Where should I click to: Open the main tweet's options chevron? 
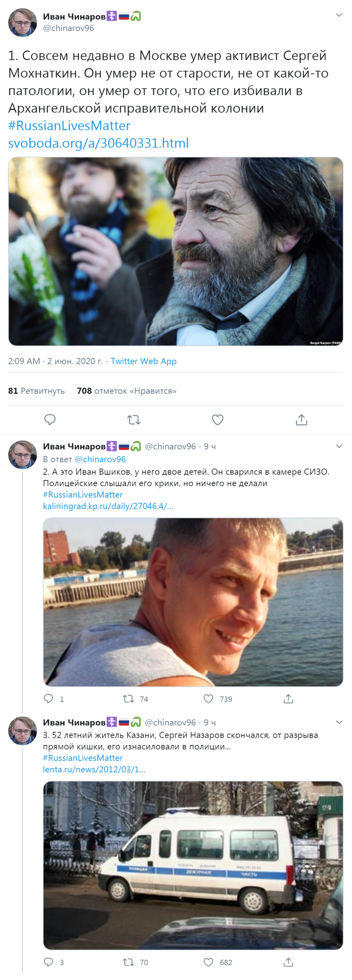click(x=339, y=16)
